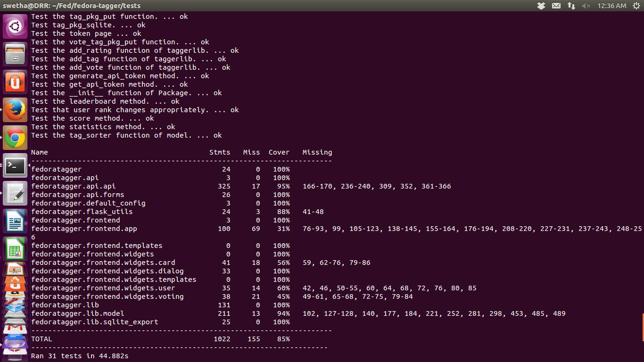Click the 'Ran 31 tests in 44.882s' line

[80, 356]
